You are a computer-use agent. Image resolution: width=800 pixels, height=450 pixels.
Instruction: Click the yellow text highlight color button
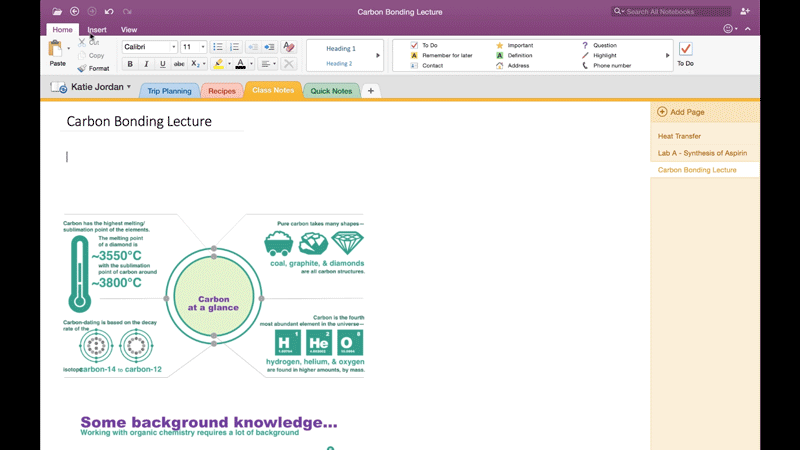click(218, 64)
